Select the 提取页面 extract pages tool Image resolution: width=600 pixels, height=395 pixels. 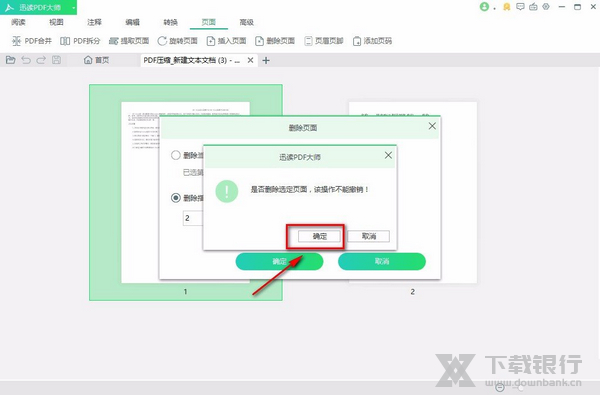(129, 41)
